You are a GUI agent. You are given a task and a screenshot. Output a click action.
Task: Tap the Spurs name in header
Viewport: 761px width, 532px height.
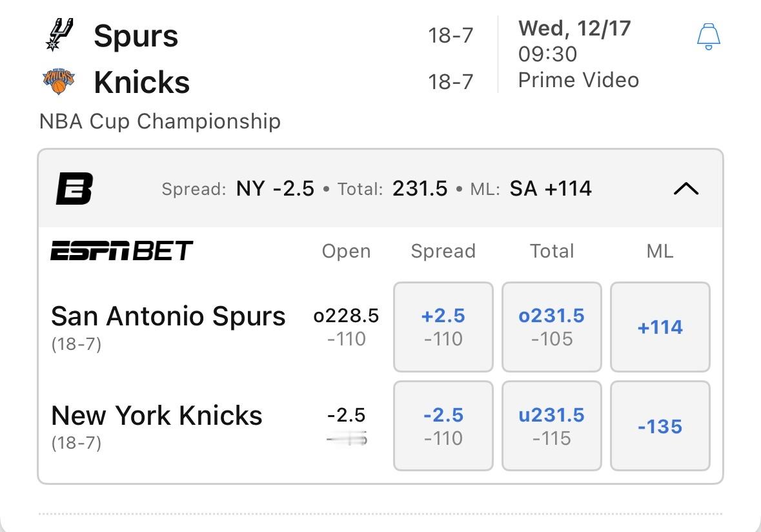(136, 36)
